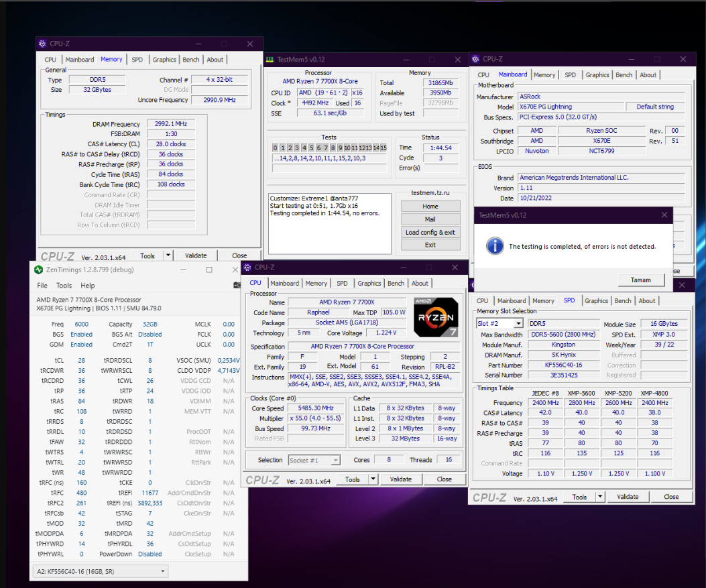Click the Part Number KF556C40-16 field

point(564,365)
